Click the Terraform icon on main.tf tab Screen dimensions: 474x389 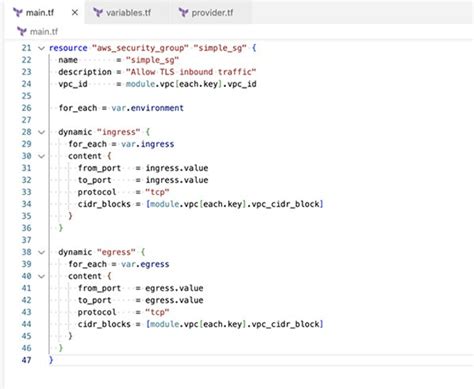click(18, 13)
